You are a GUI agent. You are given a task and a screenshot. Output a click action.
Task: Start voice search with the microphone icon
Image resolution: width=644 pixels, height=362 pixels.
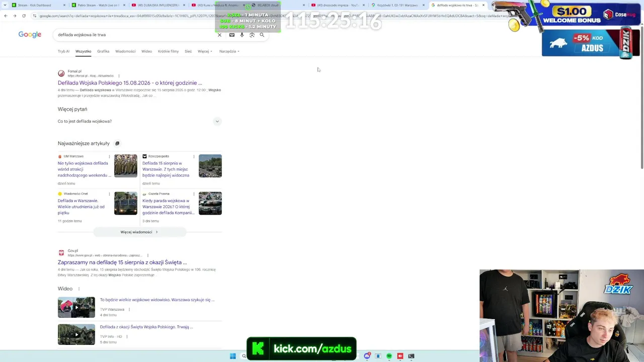242,35
